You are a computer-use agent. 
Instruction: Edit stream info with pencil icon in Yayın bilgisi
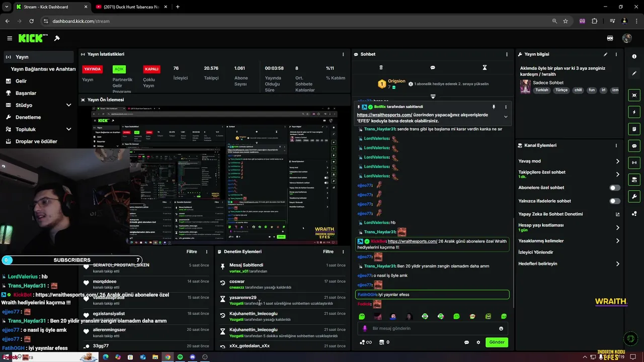pyautogui.click(x=605, y=54)
